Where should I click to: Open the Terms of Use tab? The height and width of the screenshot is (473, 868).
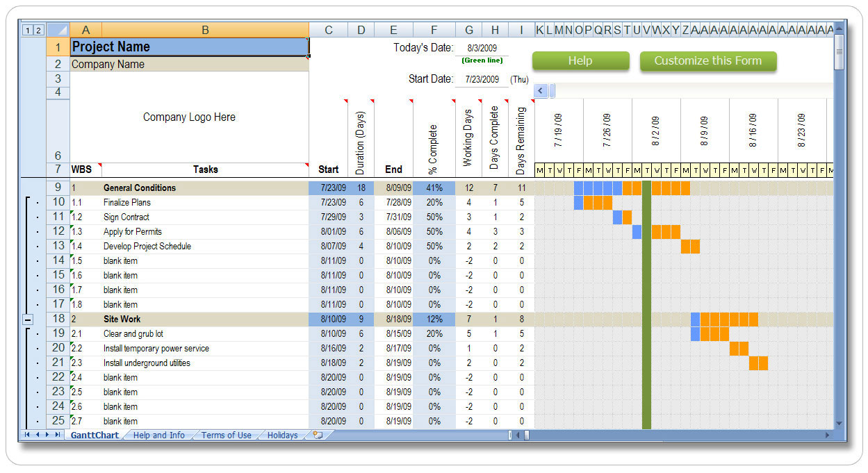pyautogui.click(x=227, y=435)
